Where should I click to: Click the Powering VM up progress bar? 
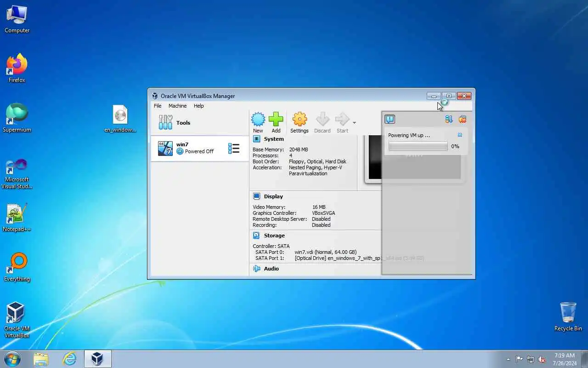point(418,146)
